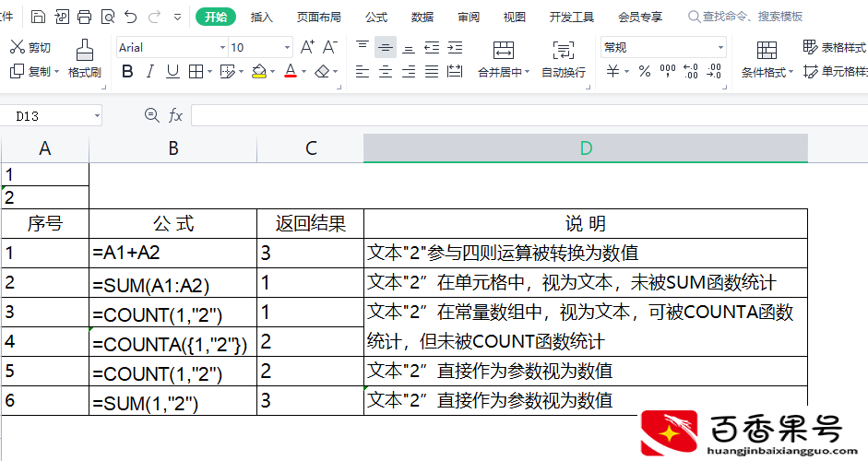868x461 pixels.
Task: Decrease decimal places
Action: click(714, 71)
